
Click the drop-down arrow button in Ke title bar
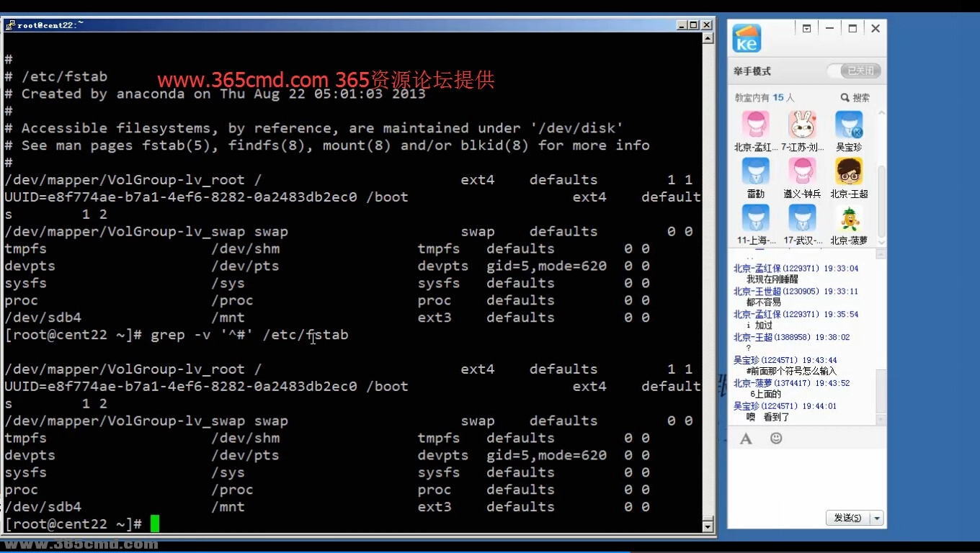coord(807,28)
